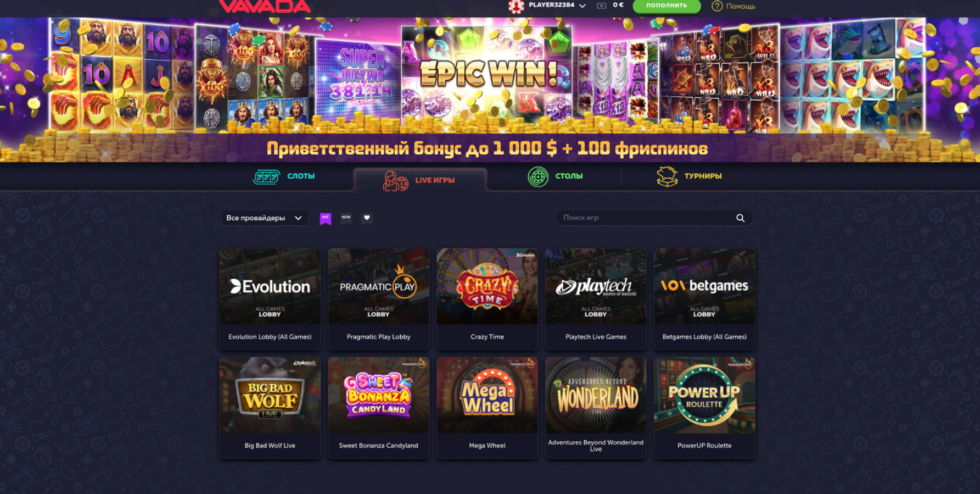
Task: Click the VAVADA logo
Action: tap(265, 6)
